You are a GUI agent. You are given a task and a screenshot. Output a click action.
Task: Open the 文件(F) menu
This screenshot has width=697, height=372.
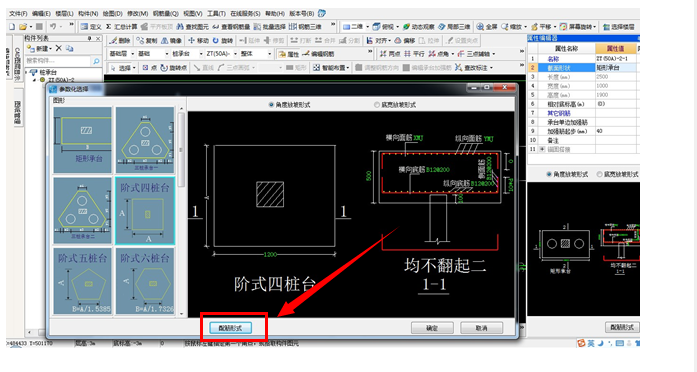18,13
